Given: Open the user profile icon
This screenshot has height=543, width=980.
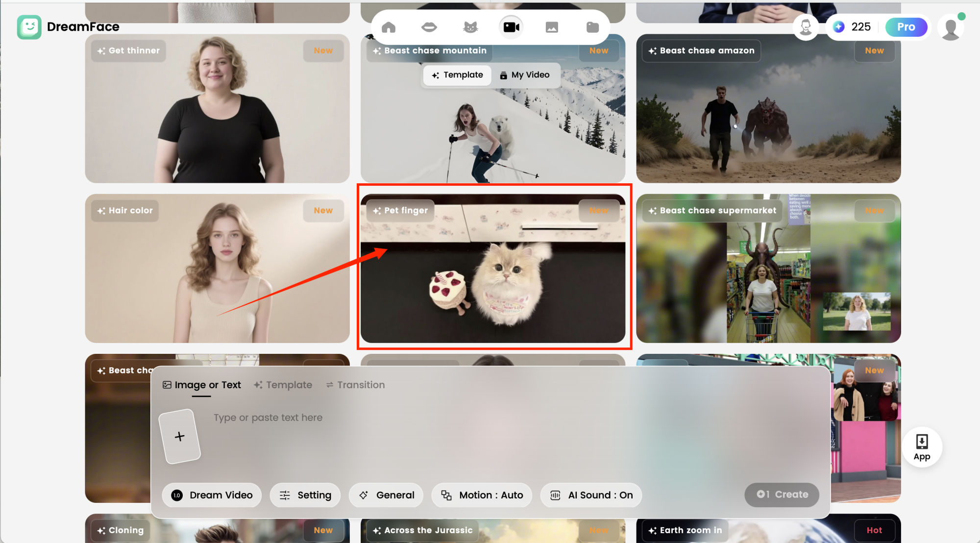Looking at the screenshot, I should [x=951, y=28].
